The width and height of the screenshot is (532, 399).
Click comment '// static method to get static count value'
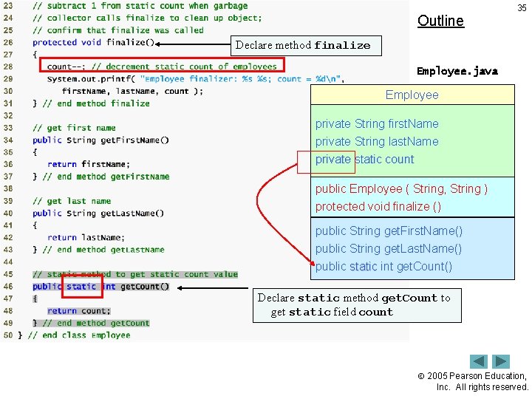135,274
